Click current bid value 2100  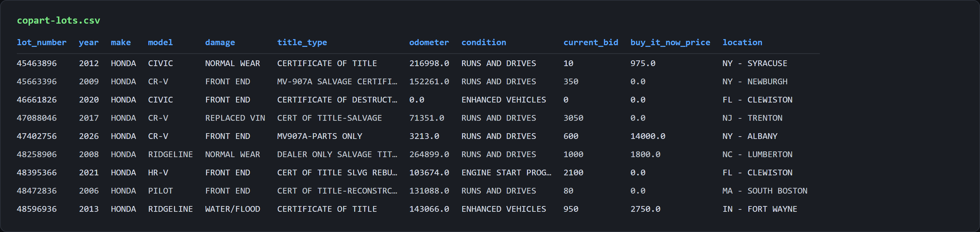[x=573, y=173]
